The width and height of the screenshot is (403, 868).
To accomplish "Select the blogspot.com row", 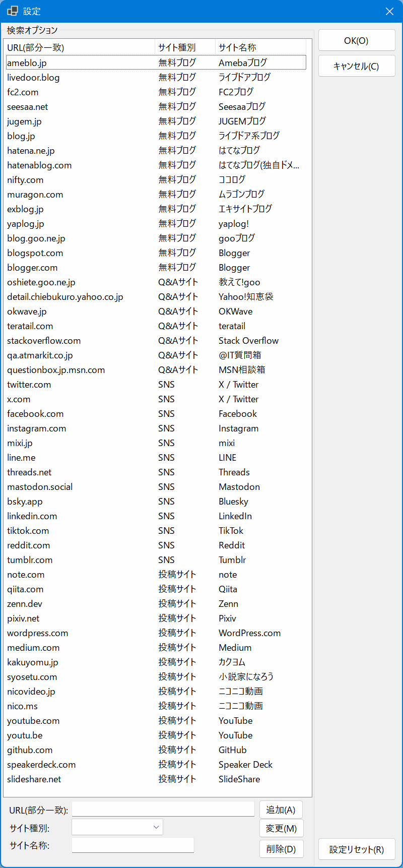I will (156, 253).
